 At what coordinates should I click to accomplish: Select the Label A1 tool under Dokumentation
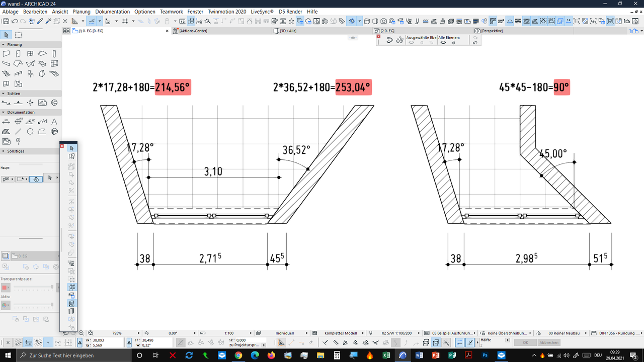tap(42, 122)
